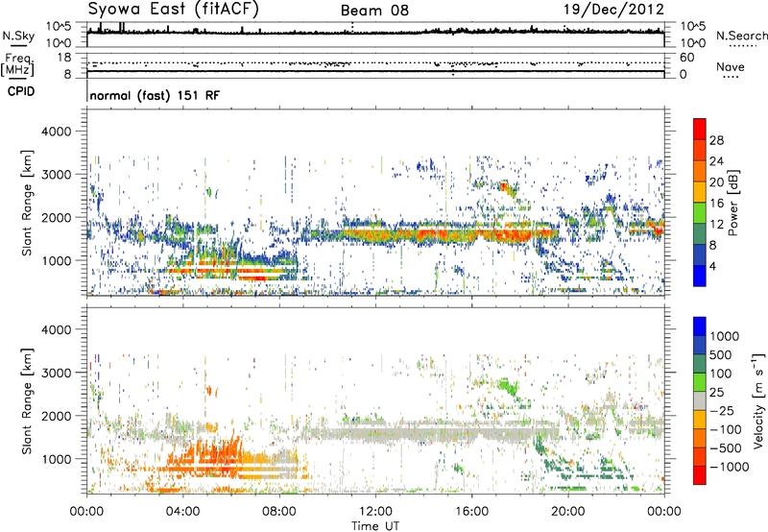Click the "-1000" velocity color bar label
Image resolution: width=768 pixels, height=532 pixels.
coord(729,467)
